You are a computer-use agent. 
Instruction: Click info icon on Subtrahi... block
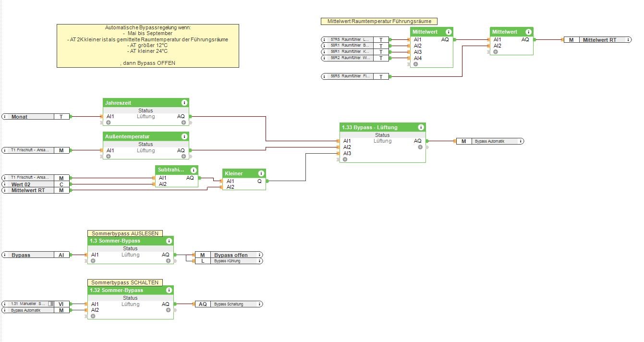(x=193, y=170)
